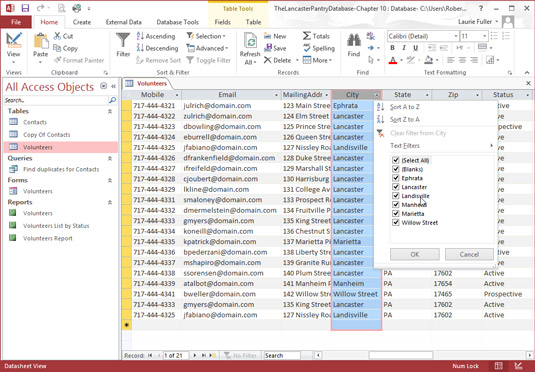Image resolution: width=535 pixels, height=372 pixels.
Task: Uncheck the Willow Street filter checkbox
Action: [x=396, y=222]
